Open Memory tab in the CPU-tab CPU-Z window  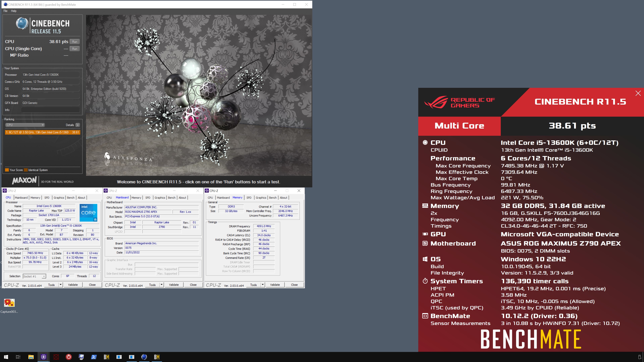(x=35, y=198)
